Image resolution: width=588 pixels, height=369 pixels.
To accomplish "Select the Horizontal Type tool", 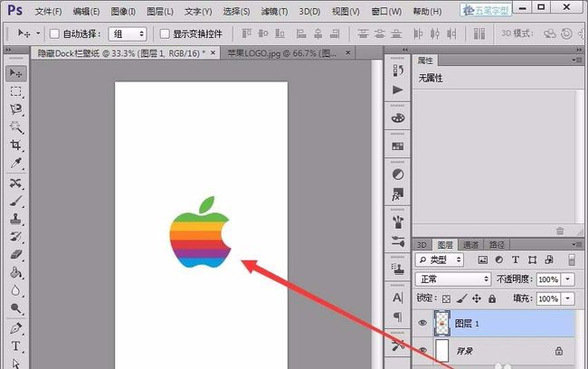I will pyautogui.click(x=15, y=346).
